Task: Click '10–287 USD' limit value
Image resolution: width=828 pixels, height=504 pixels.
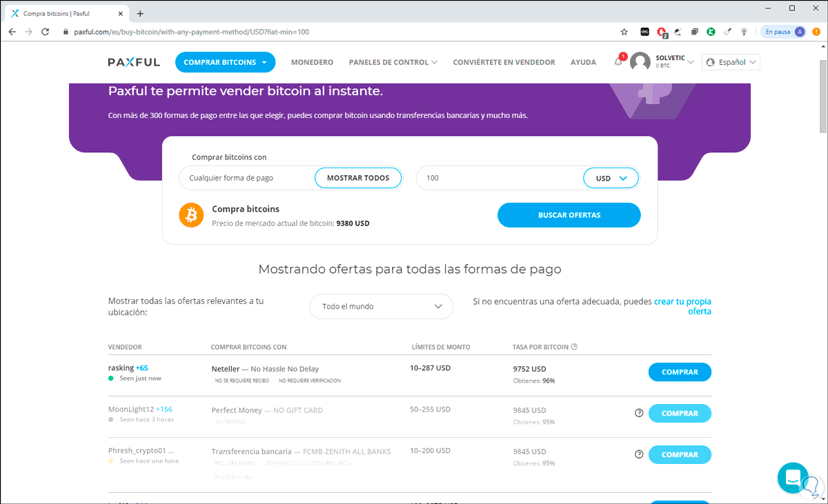Action: coord(430,368)
